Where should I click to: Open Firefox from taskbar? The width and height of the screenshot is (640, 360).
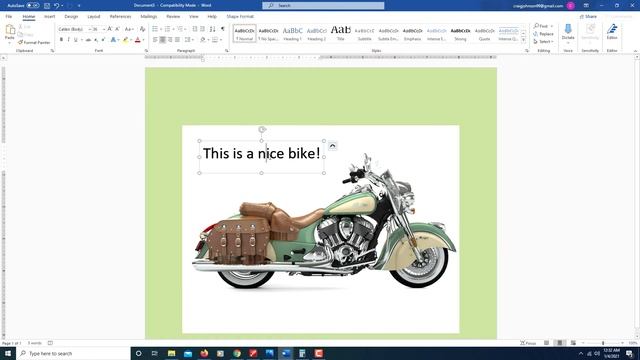pos(204,353)
